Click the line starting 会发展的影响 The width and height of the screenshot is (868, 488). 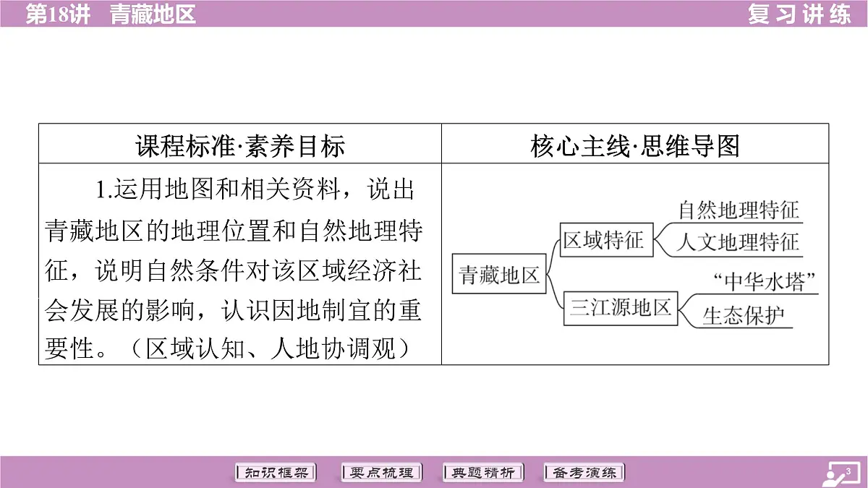tap(234, 309)
